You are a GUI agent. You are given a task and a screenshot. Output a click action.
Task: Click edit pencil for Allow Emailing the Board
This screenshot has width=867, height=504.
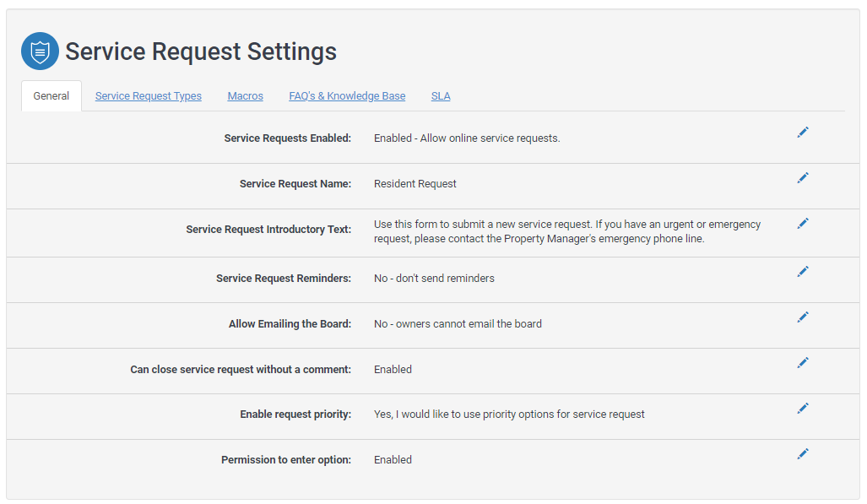click(x=802, y=317)
